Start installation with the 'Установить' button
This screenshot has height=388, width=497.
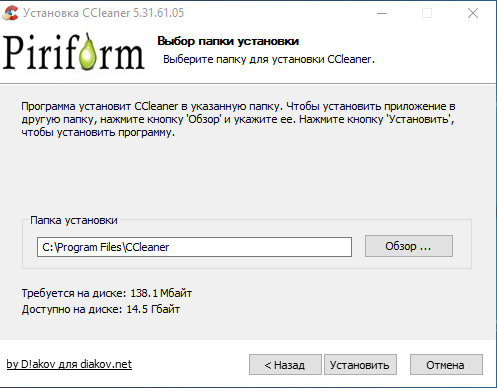(x=360, y=365)
